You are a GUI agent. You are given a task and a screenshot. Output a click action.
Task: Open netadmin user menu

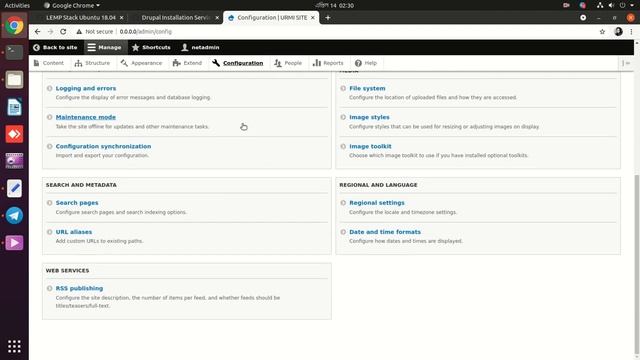pyautogui.click(x=200, y=47)
